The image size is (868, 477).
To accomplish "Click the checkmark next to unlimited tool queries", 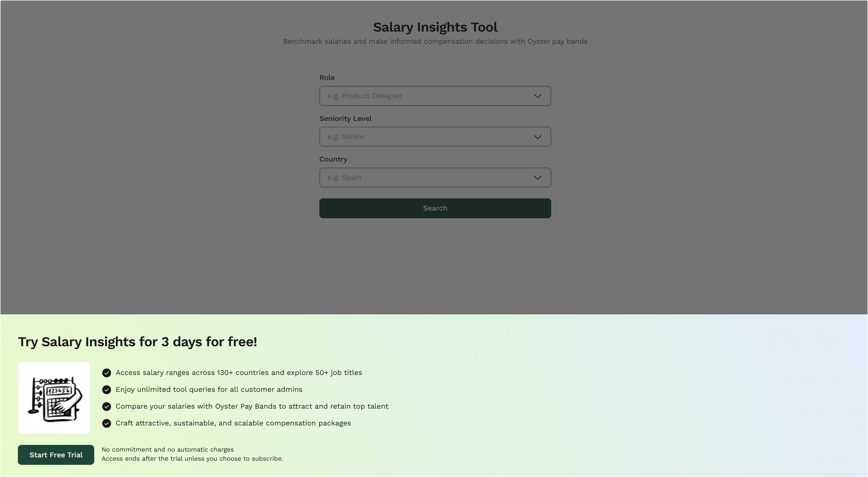I will tap(106, 390).
